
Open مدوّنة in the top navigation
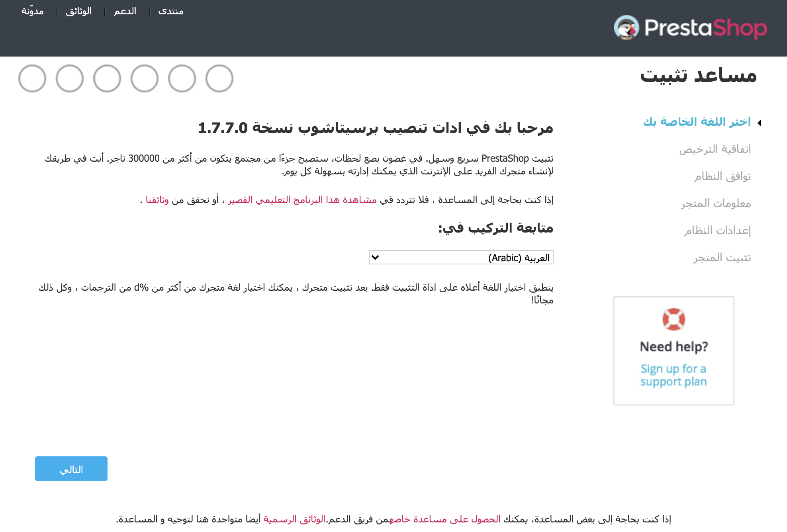[x=33, y=11]
